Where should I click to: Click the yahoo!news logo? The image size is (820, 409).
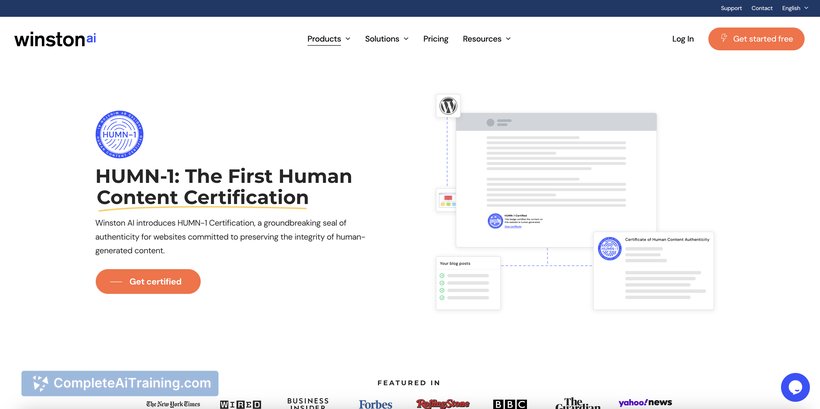point(645,403)
